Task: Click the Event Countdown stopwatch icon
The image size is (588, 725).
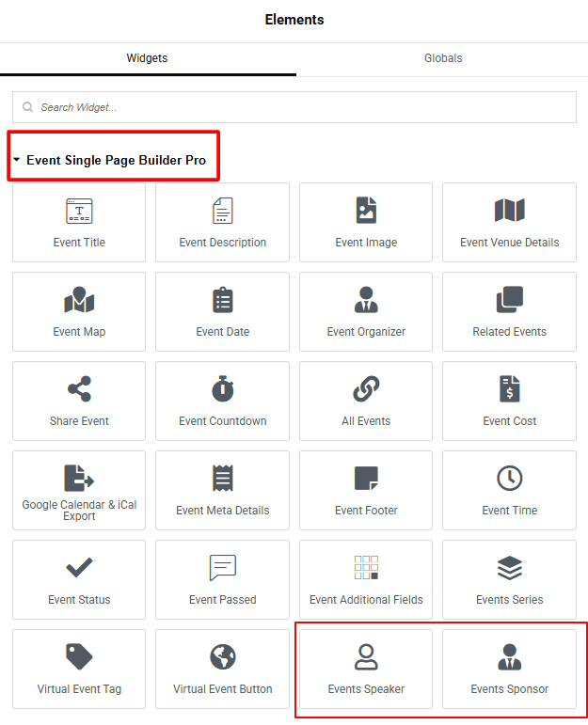Action: click(x=223, y=389)
